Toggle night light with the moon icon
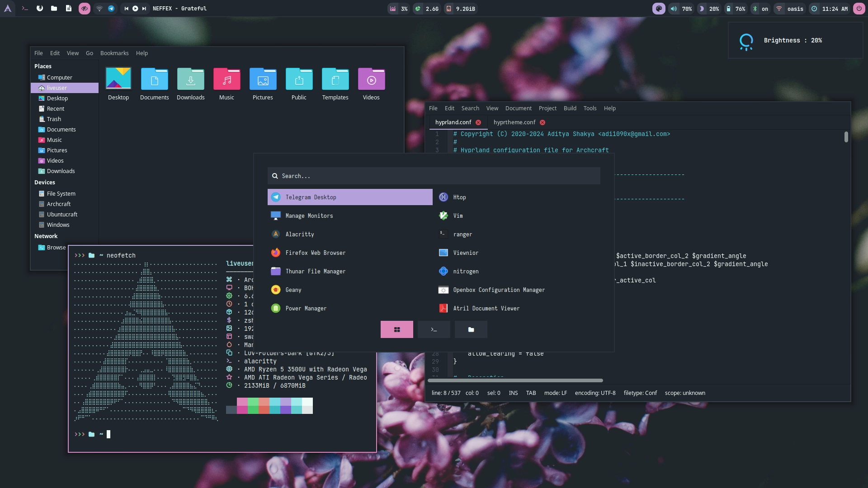 click(x=701, y=8)
